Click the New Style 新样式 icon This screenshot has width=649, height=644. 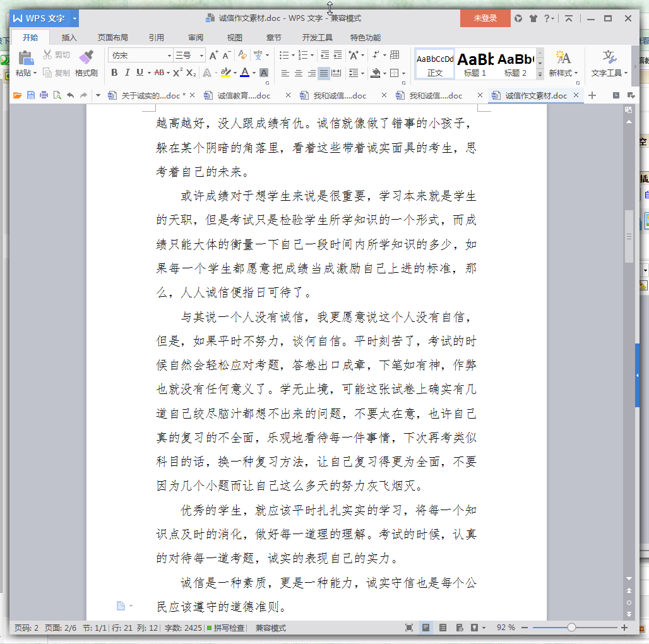coord(563,57)
